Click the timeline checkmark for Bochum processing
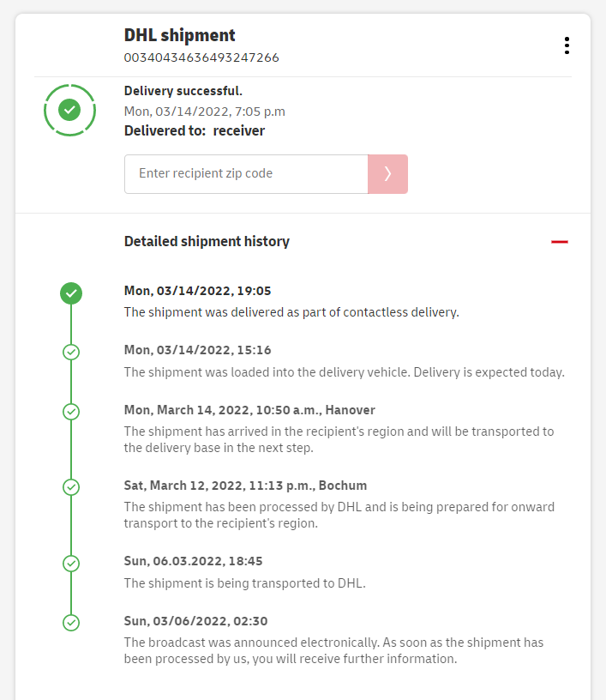The height and width of the screenshot is (700, 606). click(71, 487)
